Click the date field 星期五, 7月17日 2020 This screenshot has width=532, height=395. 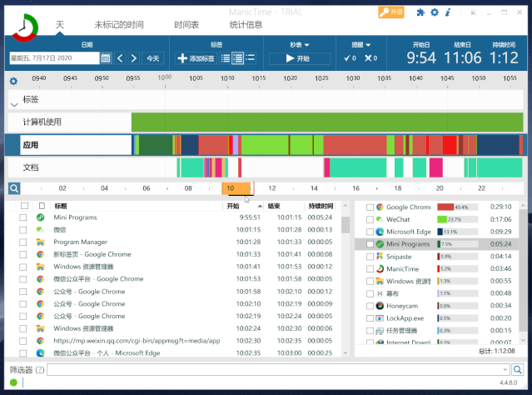[x=54, y=58]
